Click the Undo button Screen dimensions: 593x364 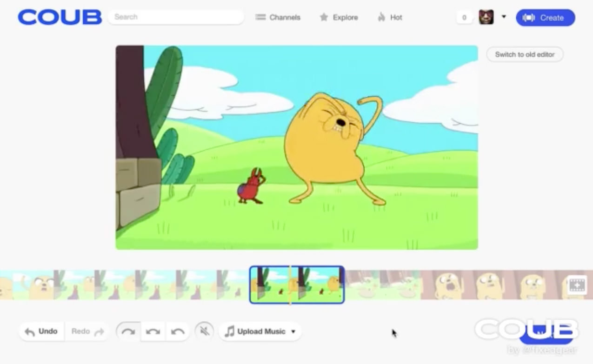pos(41,331)
